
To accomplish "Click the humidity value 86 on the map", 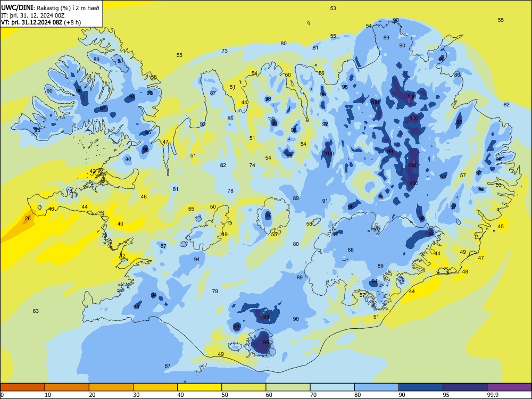I will 457,74.
